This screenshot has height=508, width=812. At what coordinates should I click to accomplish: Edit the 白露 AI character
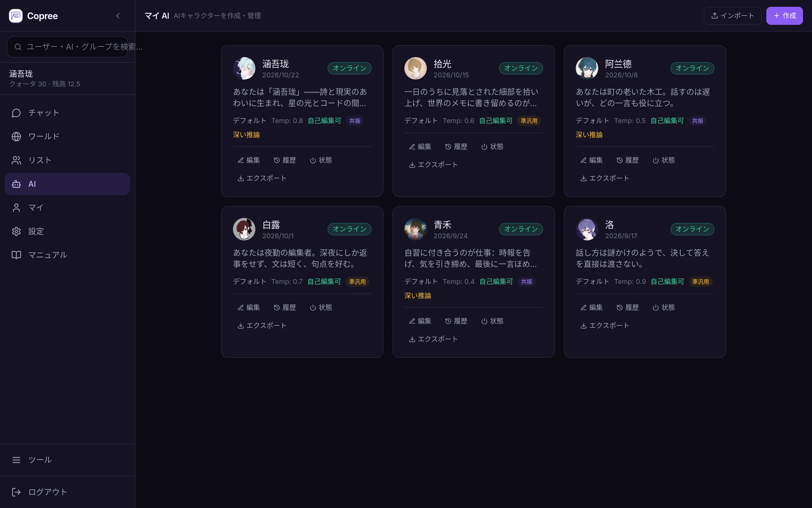(249, 308)
